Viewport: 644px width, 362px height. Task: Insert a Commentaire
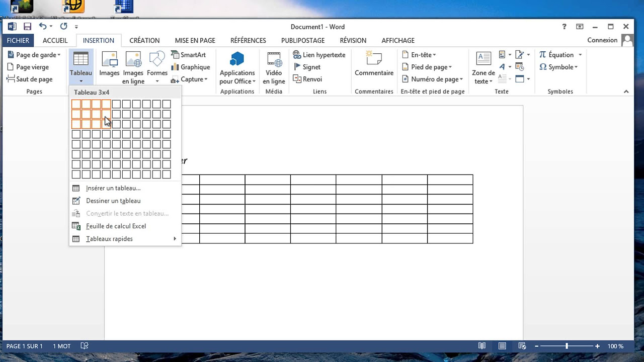click(374, 64)
